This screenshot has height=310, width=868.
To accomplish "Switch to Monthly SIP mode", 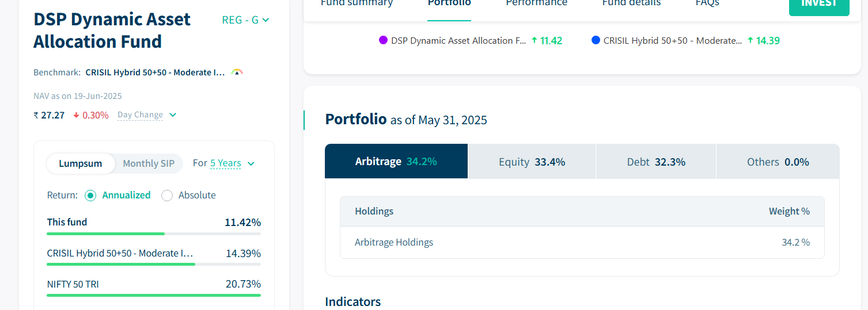I will [x=149, y=163].
